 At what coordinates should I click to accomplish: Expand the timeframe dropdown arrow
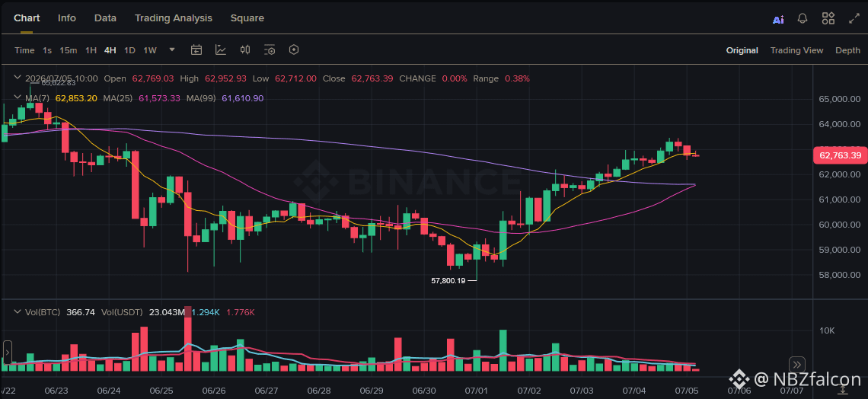coord(172,49)
